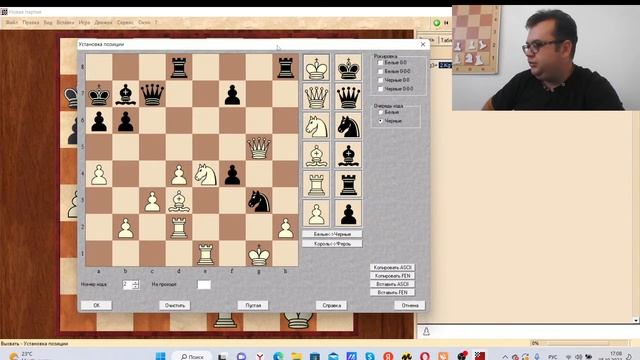Open the Правка menu
This screenshot has height=360, width=640.
pyautogui.click(x=31, y=22)
